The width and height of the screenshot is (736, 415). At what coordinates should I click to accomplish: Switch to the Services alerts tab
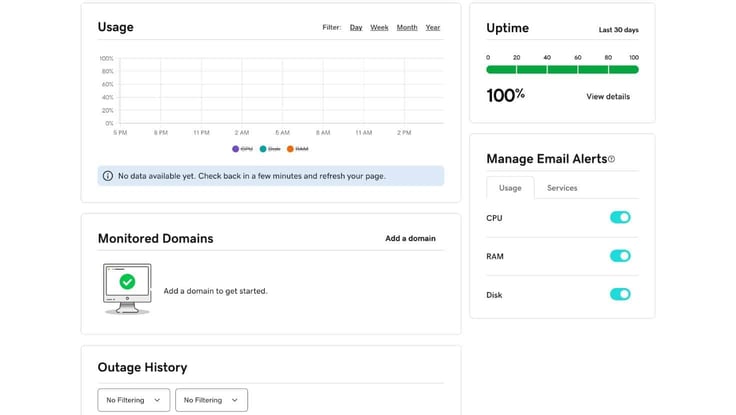click(x=562, y=188)
